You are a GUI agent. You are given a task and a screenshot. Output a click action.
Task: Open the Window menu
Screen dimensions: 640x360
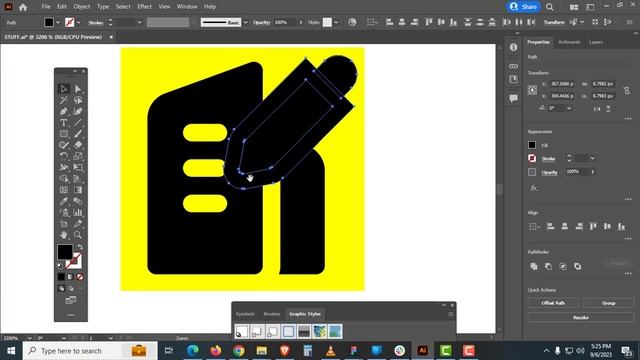click(187, 7)
